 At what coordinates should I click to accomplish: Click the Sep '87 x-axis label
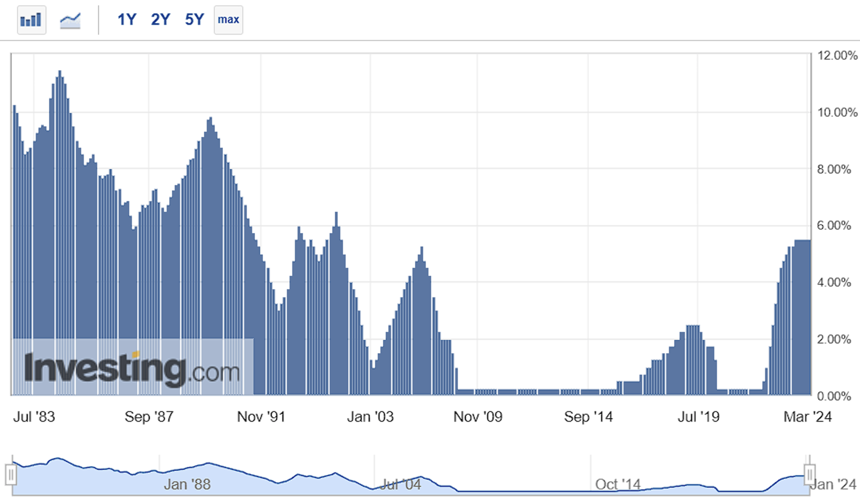149,417
